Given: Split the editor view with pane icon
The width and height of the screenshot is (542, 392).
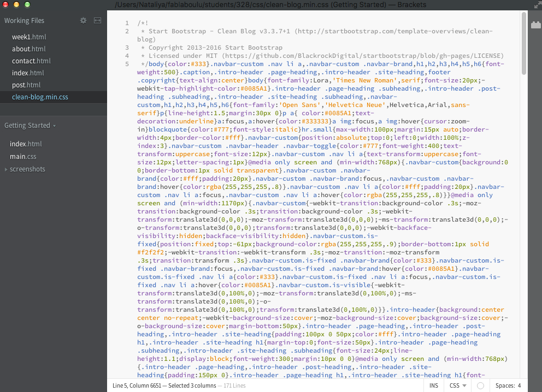Looking at the screenshot, I should click(97, 20).
